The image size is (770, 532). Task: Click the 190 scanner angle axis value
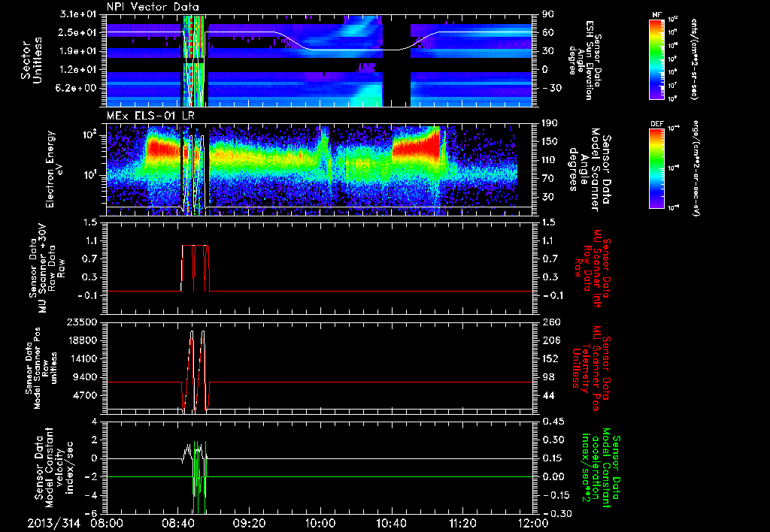pyautogui.click(x=550, y=123)
